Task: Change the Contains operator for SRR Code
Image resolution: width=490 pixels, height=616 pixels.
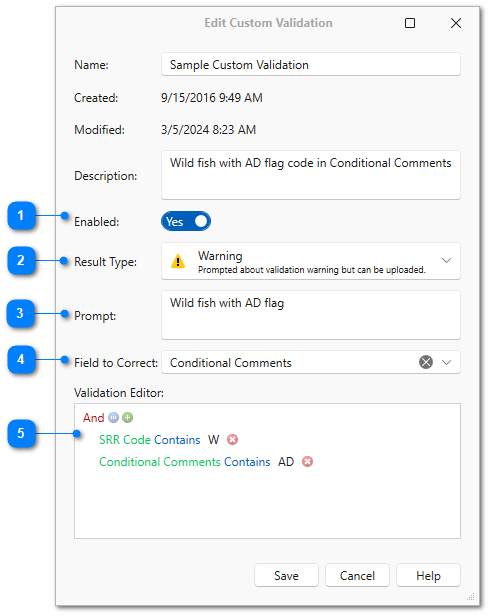Action: click(177, 440)
